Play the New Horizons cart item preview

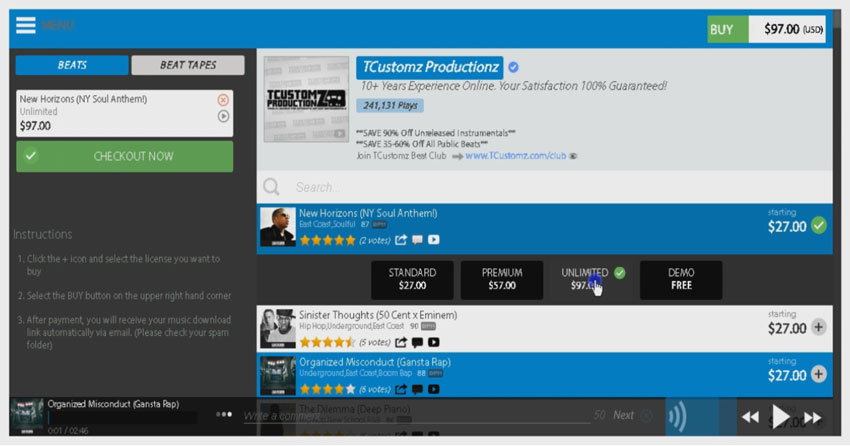point(223,116)
